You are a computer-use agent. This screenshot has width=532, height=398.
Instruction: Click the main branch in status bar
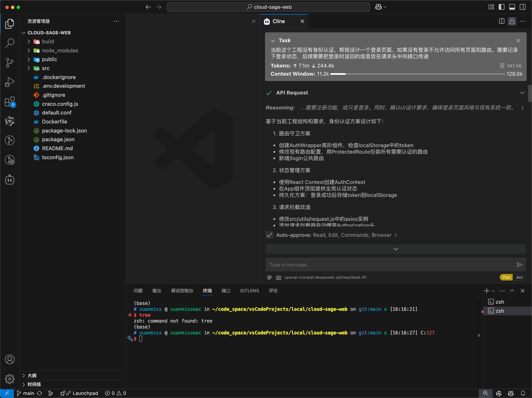point(26,393)
